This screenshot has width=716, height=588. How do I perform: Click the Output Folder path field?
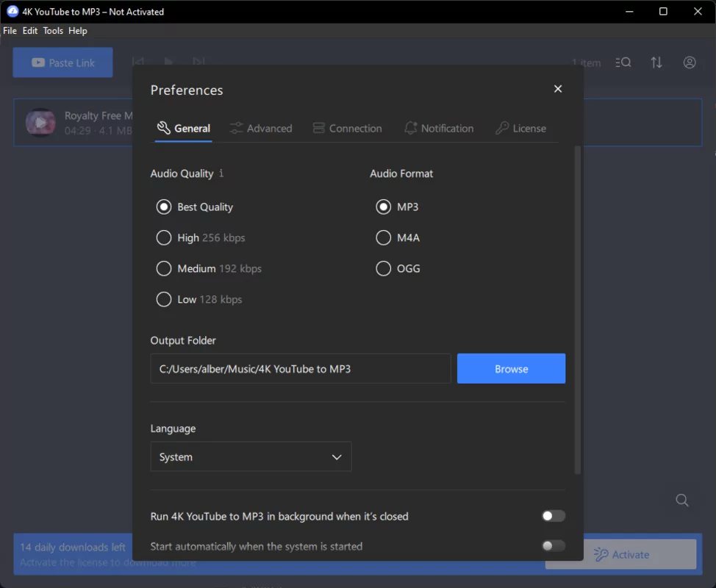tap(300, 368)
